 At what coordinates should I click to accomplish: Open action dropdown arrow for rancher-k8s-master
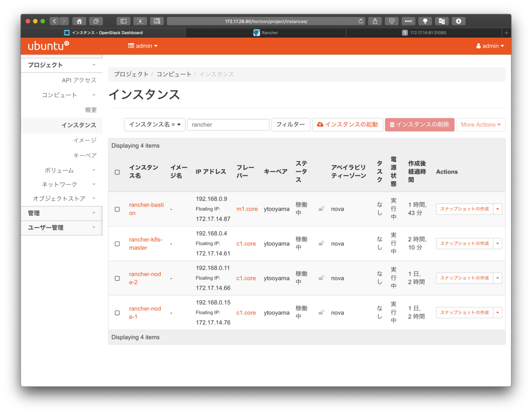coord(497,243)
